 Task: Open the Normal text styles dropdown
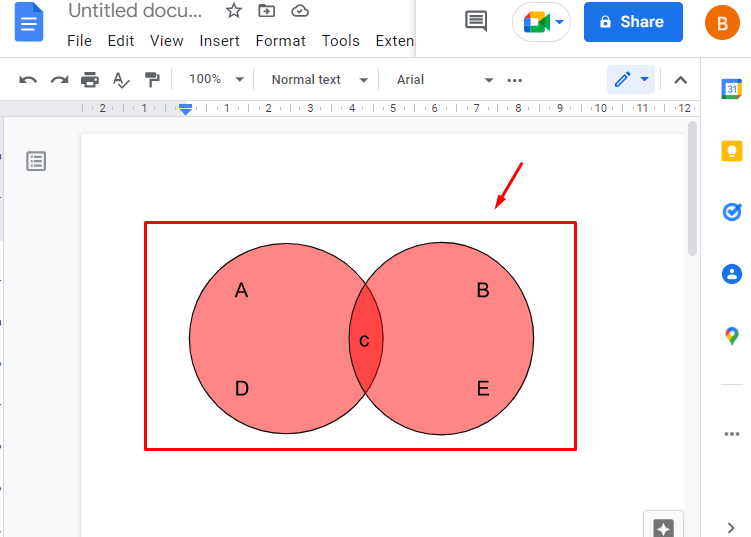point(319,80)
